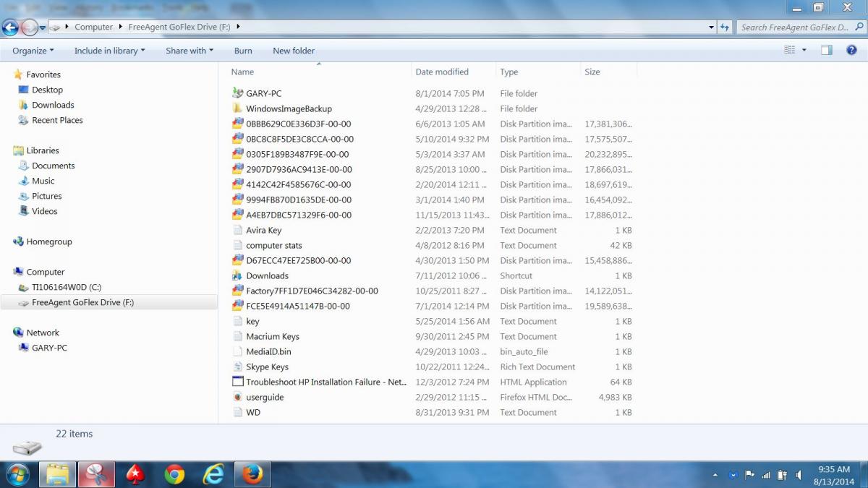Select Libraries in the navigation pane

coord(43,150)
